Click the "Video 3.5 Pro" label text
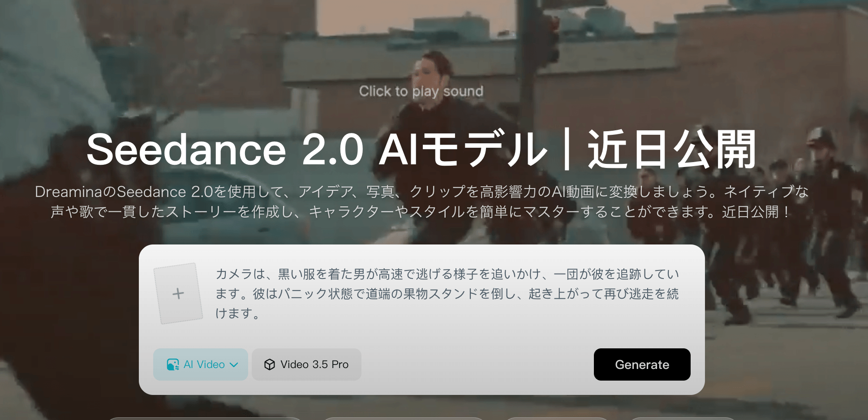868x420 pixels. click(314, 364)
